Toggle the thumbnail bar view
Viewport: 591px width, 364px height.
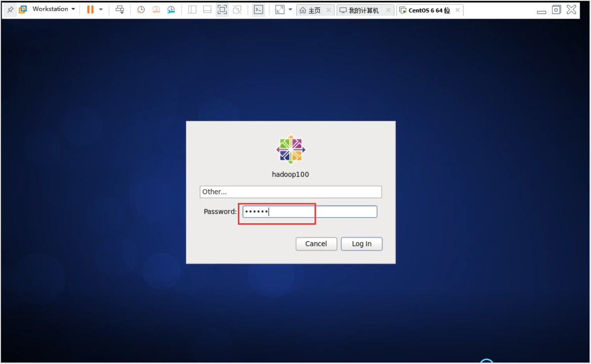point(207,10)
